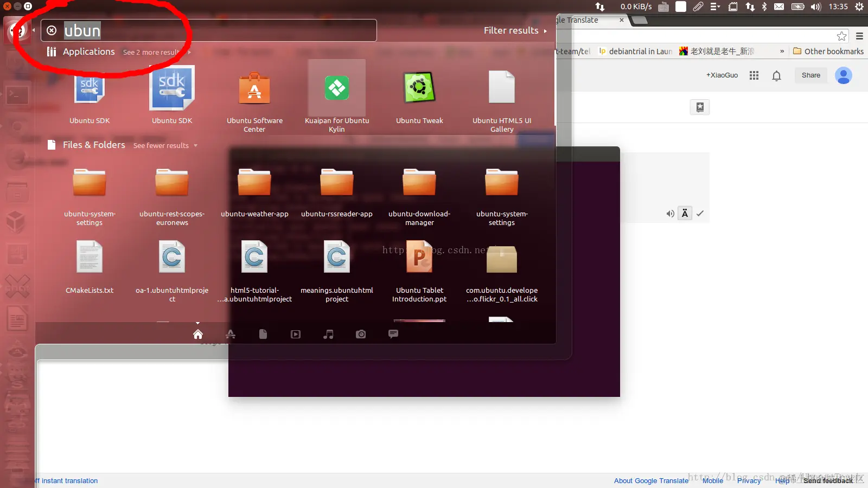868x488 pixels.
Task: Launch Ubuntu Software Center
Action: click(254, 101)
